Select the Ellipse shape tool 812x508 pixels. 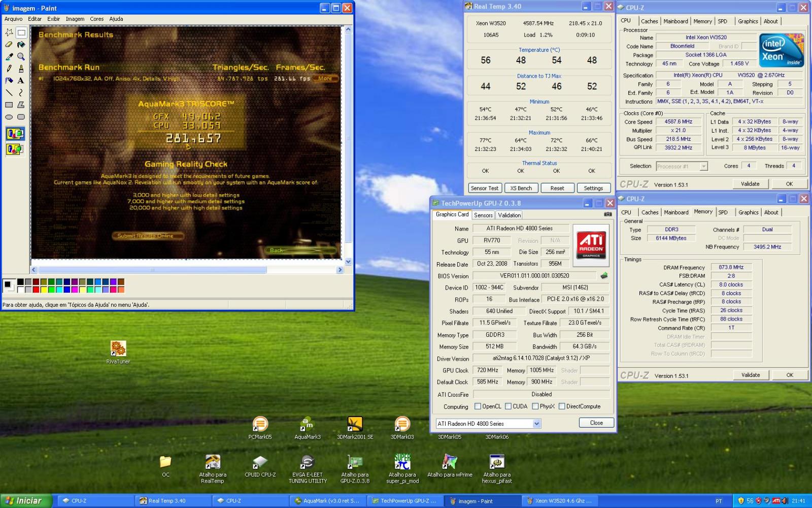click(x=9, y=117)
